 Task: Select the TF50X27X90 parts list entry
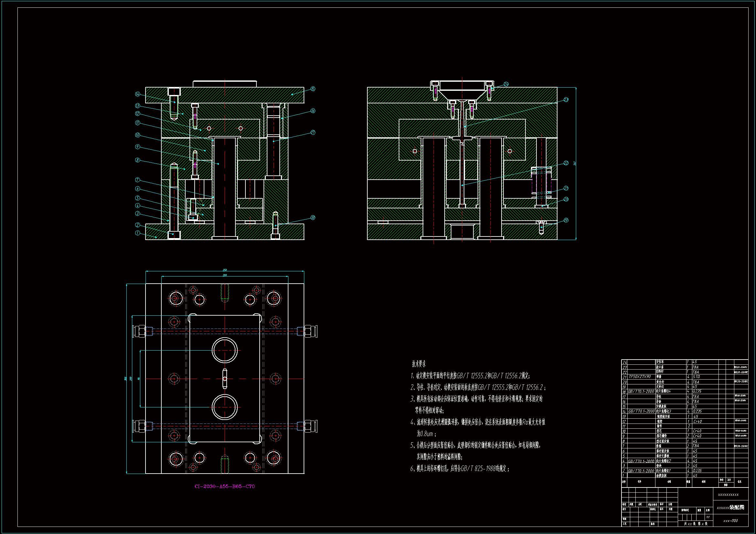[640, 377]
